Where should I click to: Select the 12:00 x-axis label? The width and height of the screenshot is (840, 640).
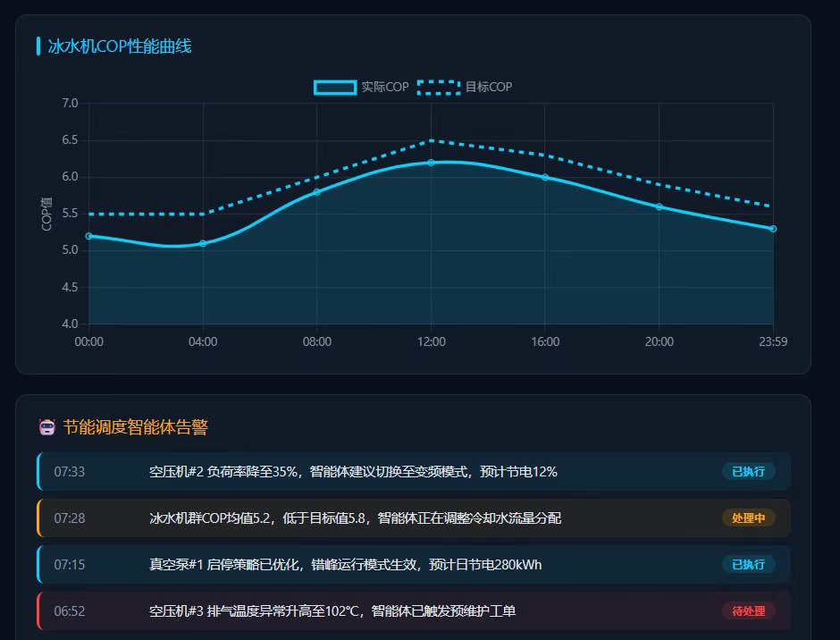click(x=432, y=342)
